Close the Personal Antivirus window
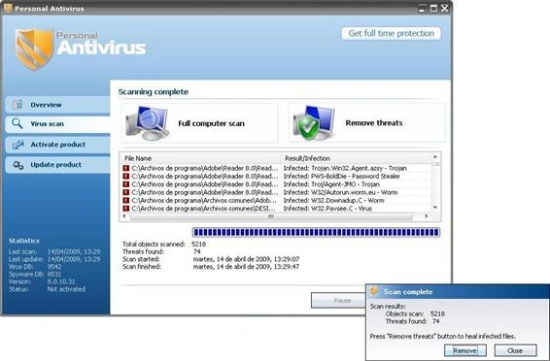The width and height of the screenshot is (550, 361). pyautogui.click(x=445, y=8)
